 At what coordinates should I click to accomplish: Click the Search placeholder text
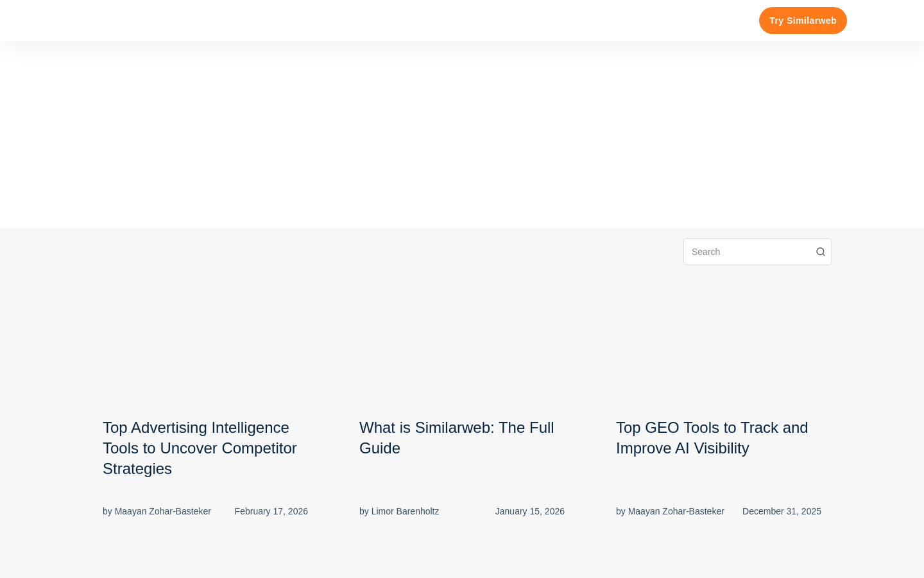point(706,252)
